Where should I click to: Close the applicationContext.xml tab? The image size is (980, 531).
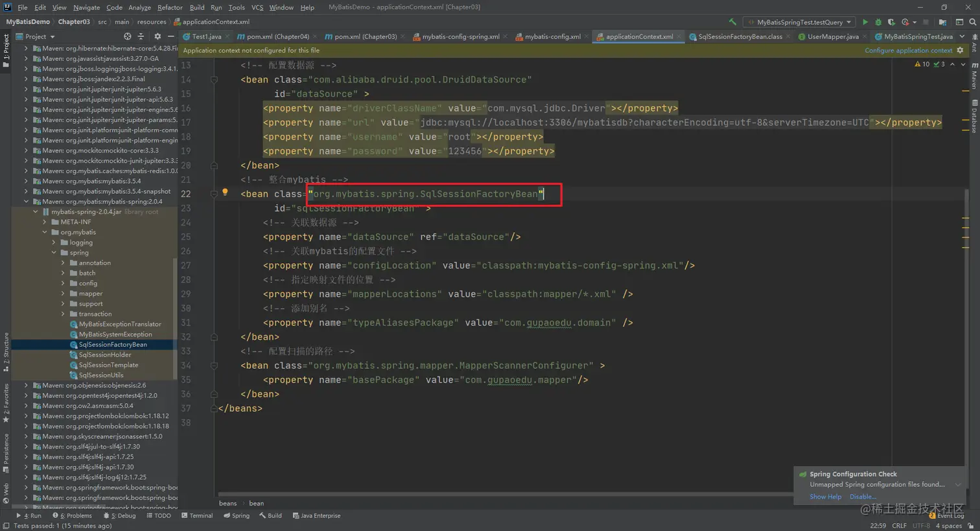pyautogui.click(x=679, y=36)
